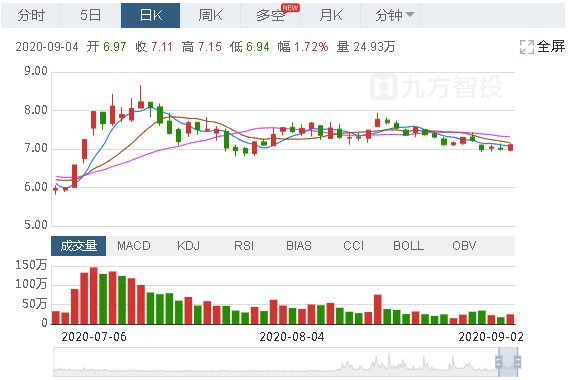Select the 日K tab
The height and width of the screenshot is (380, 572).
[150, 15]
